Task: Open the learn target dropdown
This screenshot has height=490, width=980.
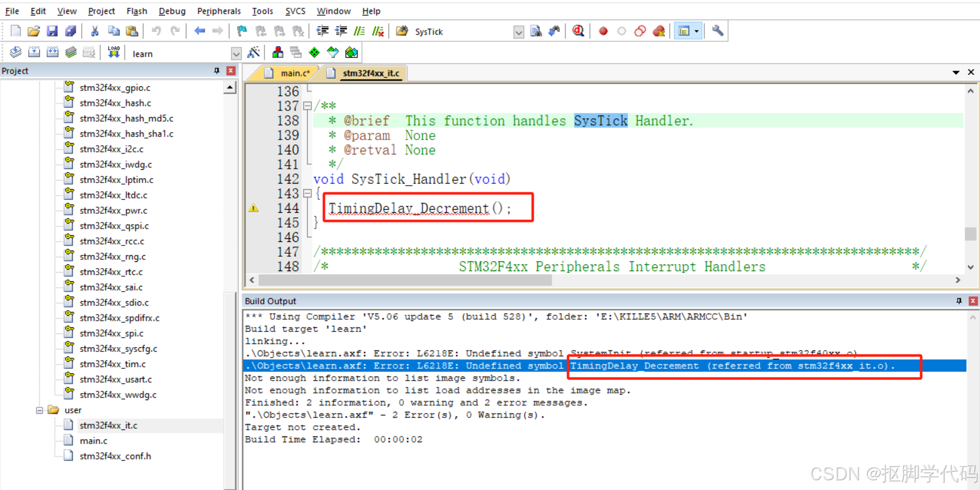Action: coord(236,54)
